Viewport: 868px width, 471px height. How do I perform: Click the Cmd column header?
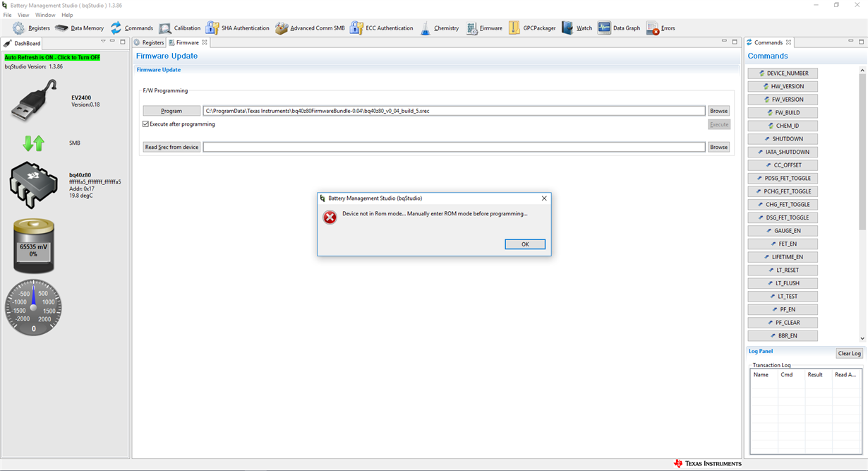pos(791,375)
